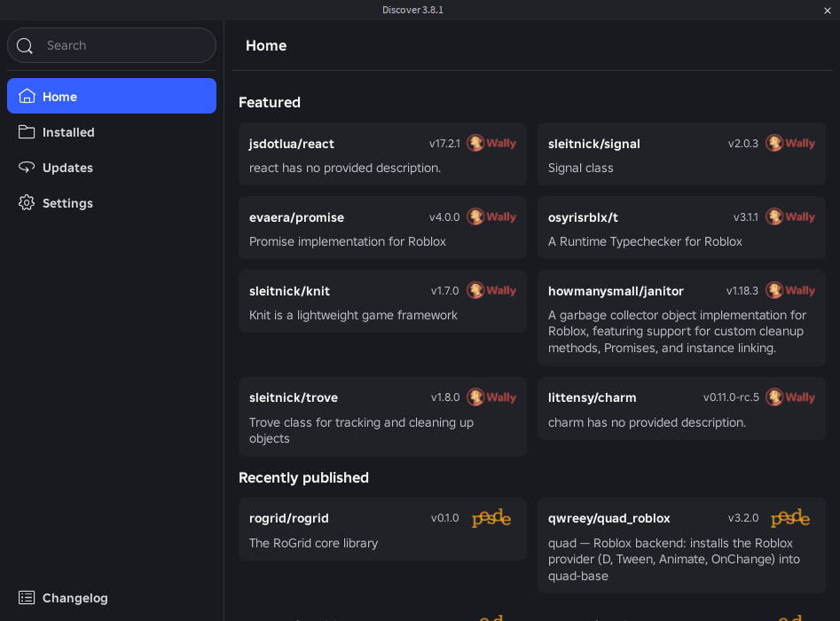The width and height of the screenshot is (840, 621).
Task: Click the Changelog list icon
Action: [27, 597]
